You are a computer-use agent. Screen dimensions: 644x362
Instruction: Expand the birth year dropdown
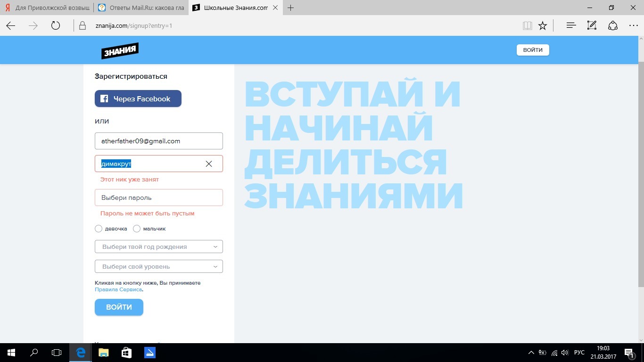(158, 247)
